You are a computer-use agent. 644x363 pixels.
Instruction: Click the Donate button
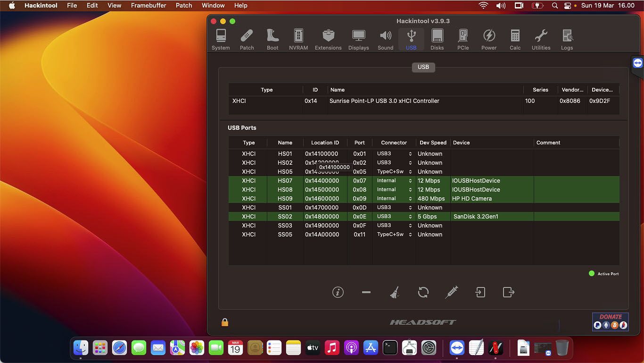click(x=610, y=321)
